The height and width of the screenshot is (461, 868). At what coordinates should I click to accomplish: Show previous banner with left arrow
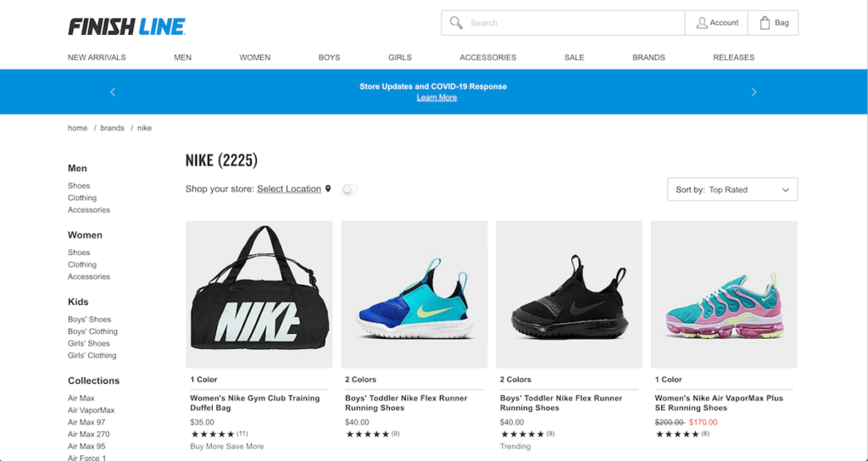click(x=113, y=92)
